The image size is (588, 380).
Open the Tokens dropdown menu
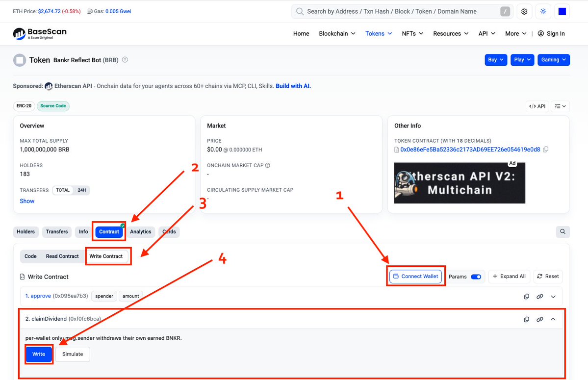coord(379,34)
